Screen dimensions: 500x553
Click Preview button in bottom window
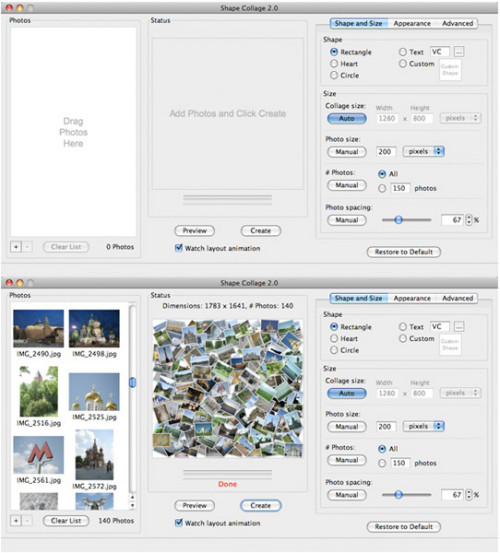point(194,505)
